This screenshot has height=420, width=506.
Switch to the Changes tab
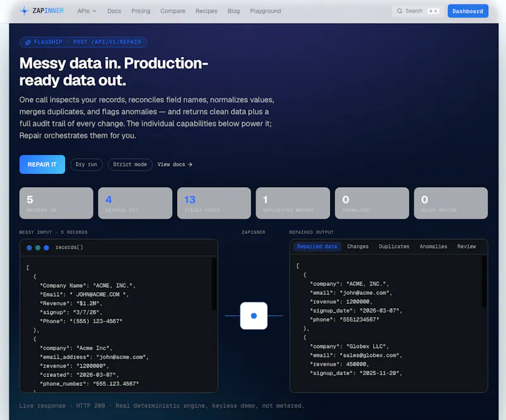point(357,246)
